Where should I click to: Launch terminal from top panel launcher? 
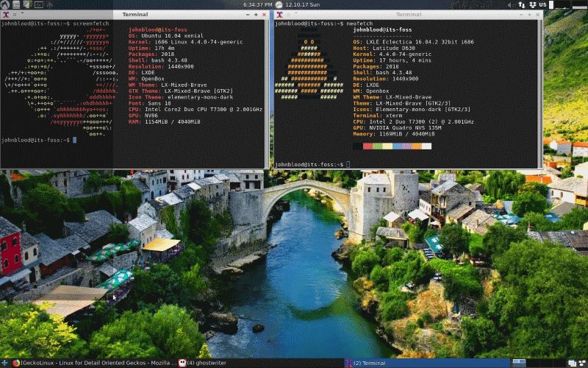pyautogui.click(x=39, y=4)
